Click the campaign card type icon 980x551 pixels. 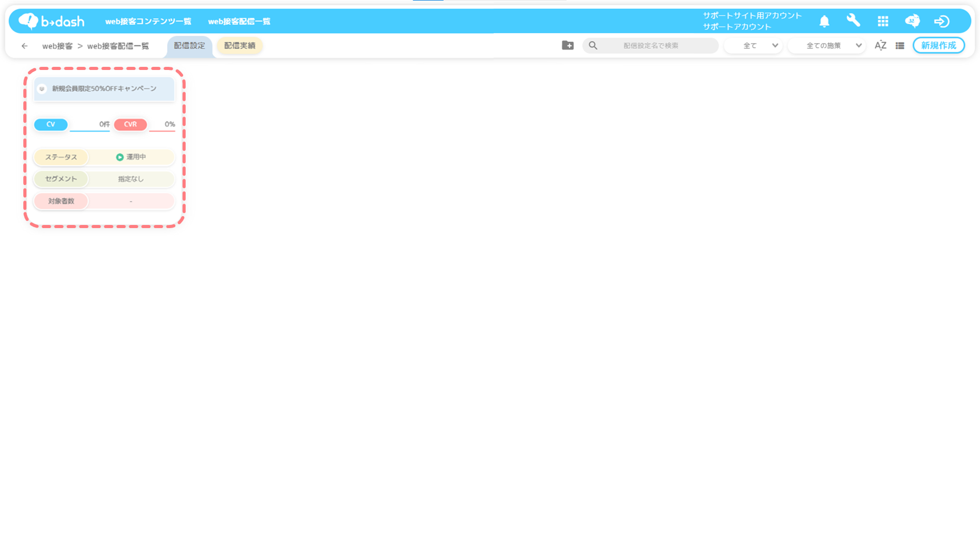click(42, 89)
